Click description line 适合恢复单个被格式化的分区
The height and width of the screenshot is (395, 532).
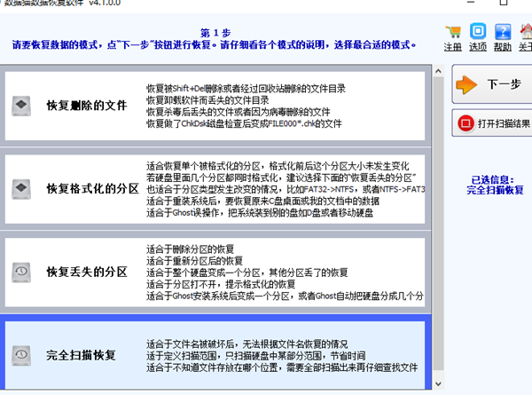click(x=278, y=166)
